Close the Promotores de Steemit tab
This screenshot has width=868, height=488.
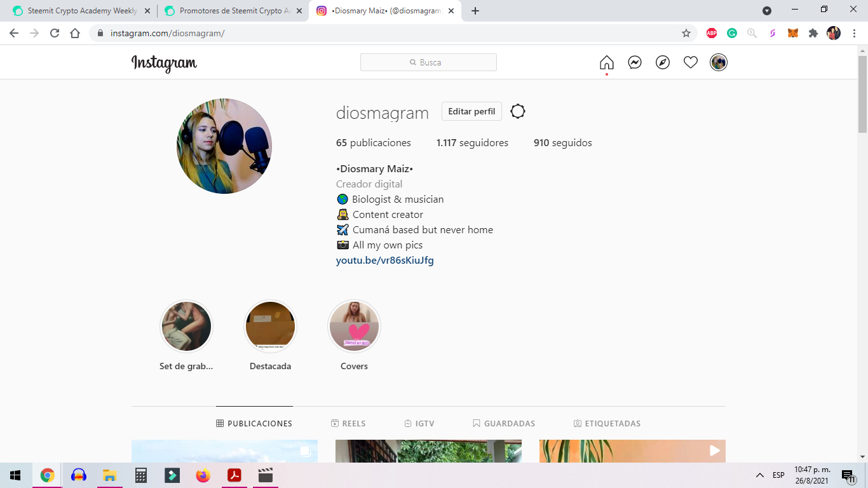point(299,11)
